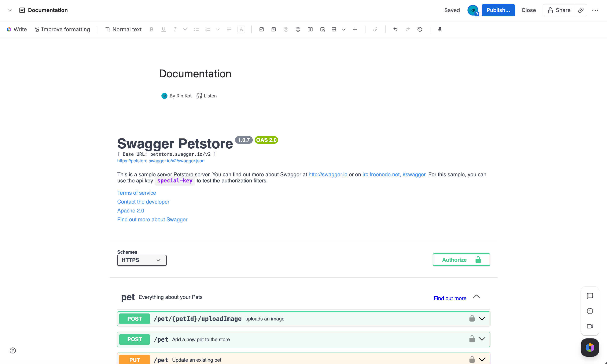Viewport: 607px width, 364px height.
Task: Click Listen to page audio
Action: pos(207,96)
